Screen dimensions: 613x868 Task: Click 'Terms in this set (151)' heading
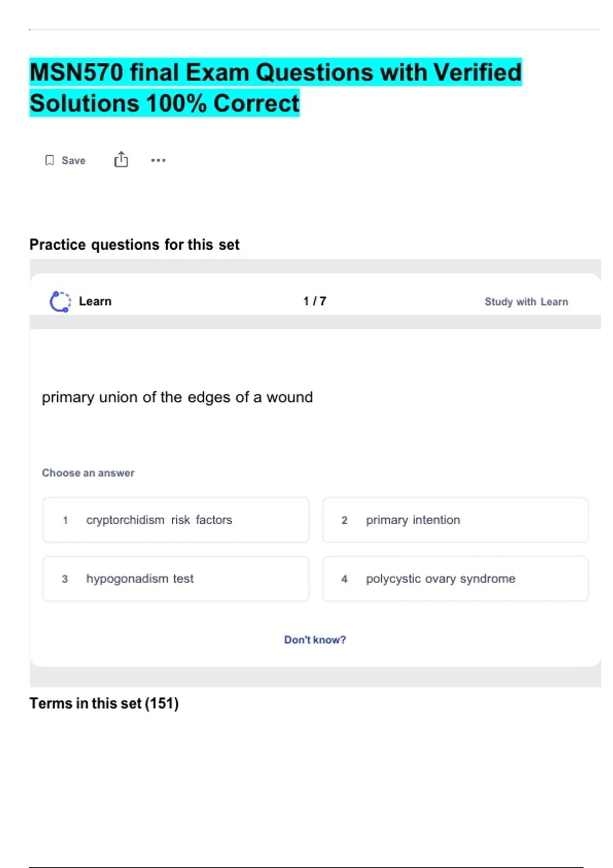[x=104, y=703]
